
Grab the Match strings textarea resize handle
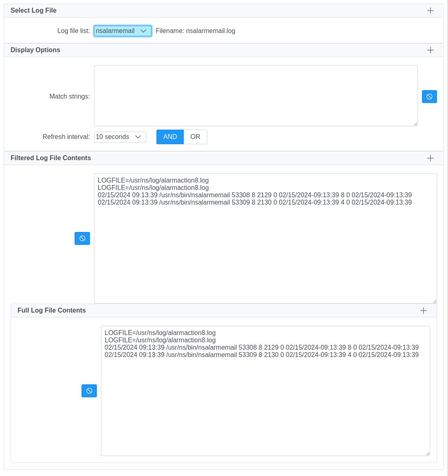415,124
